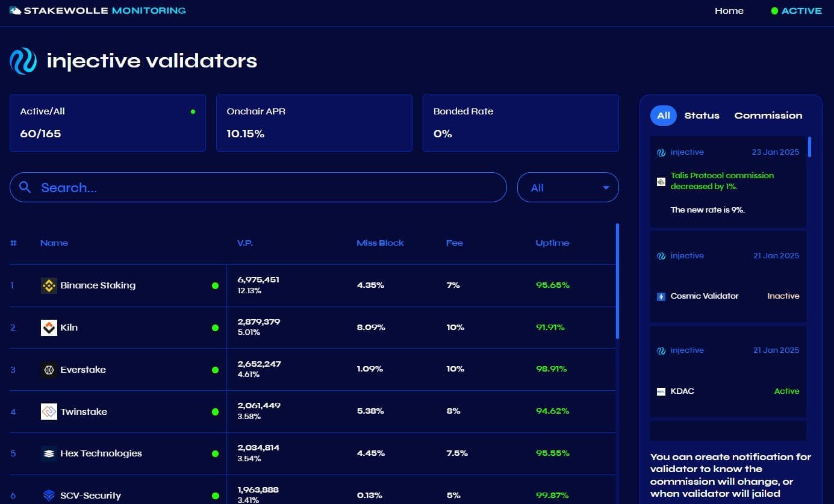
Task: Click green status dot for Binance Staking
Action: coord(215,285)
